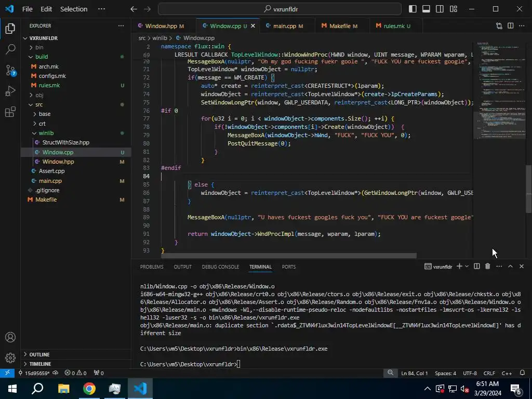Open the Extensions view
Screen dimensions: 532x399
(10, 112)
